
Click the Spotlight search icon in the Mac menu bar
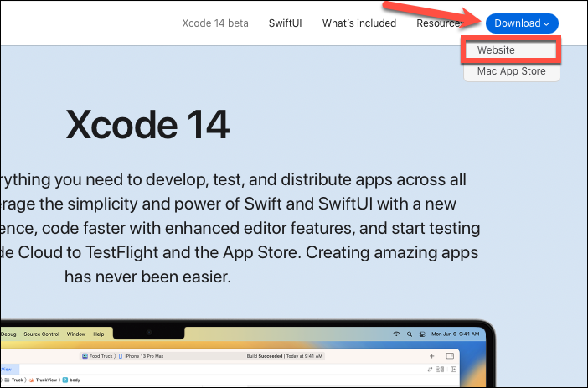[x=410, y=334]
